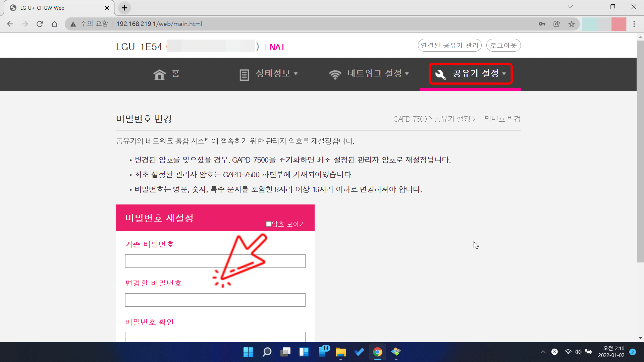Click the document icon beside 상태정보
644x362 pixels.
244,74
